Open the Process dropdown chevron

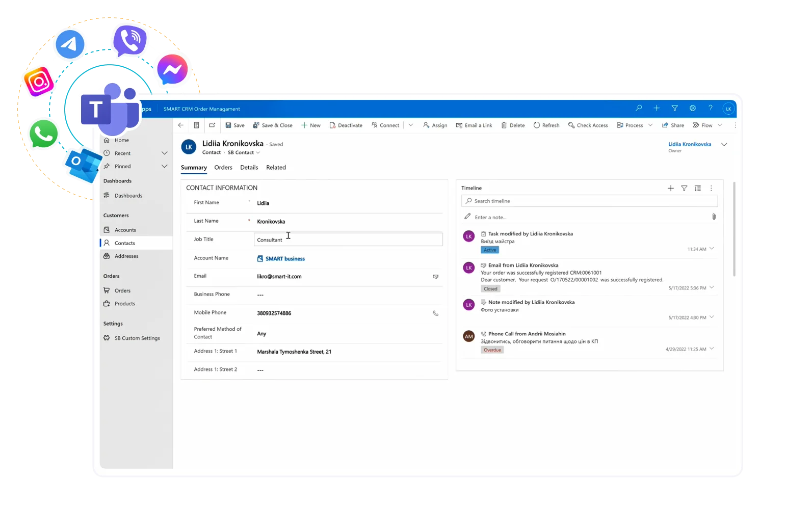point(650,125)
